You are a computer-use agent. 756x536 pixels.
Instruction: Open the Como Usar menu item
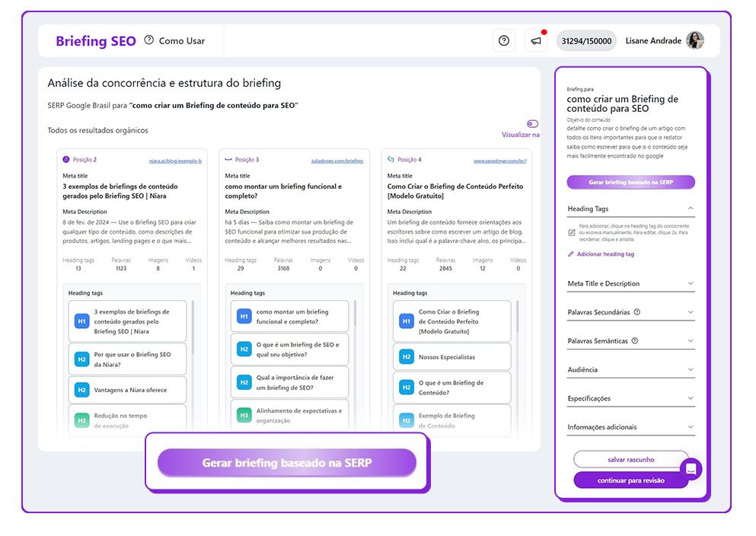pos(181,41)
